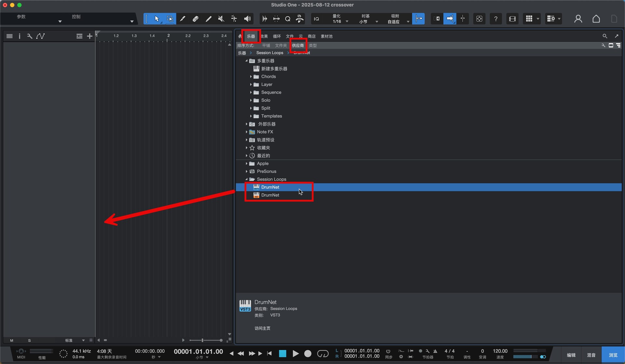Open the 混音 view button
625x364 pixels.
[x=591, y=355]
